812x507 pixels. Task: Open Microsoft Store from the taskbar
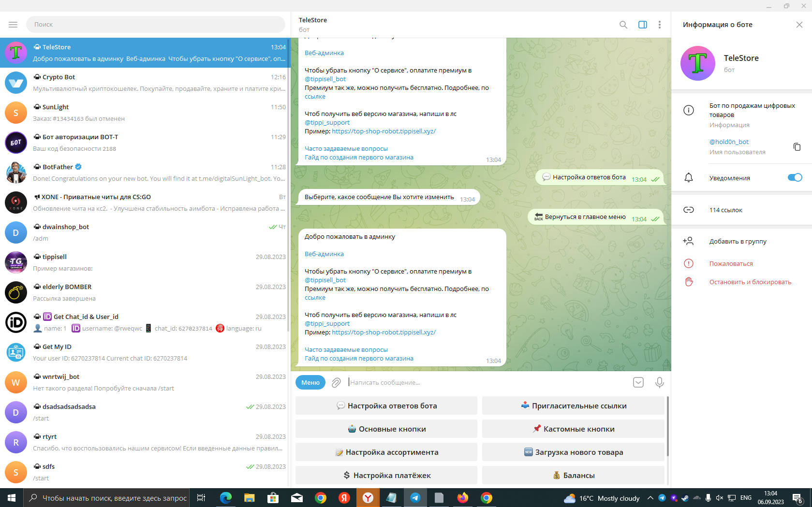(x=273, y=498)
